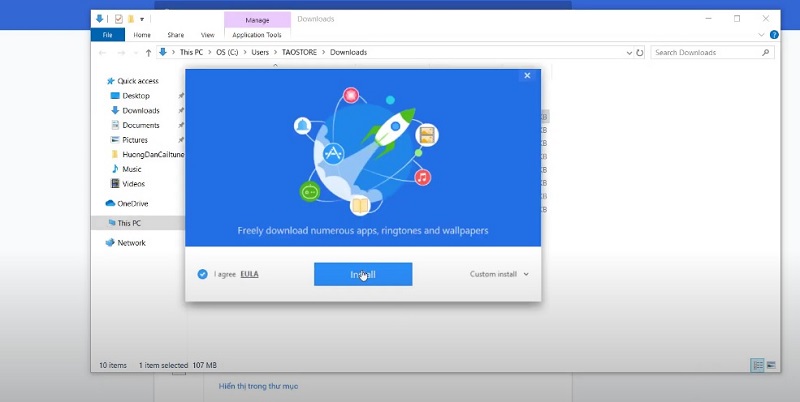Go back with the Back arrow
The height and width of the screenshot is (402, 800).
point(103,53)
